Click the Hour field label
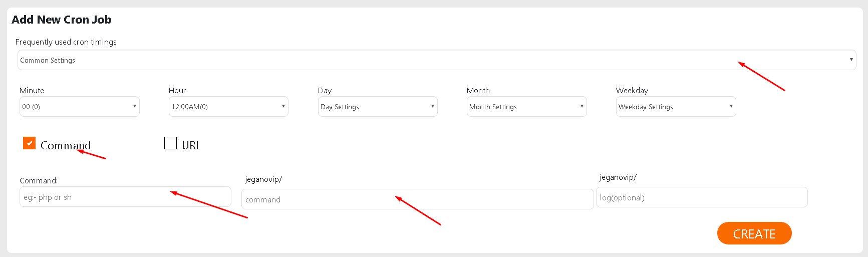Viewport: 868px width, 257px height. (177, 91)
